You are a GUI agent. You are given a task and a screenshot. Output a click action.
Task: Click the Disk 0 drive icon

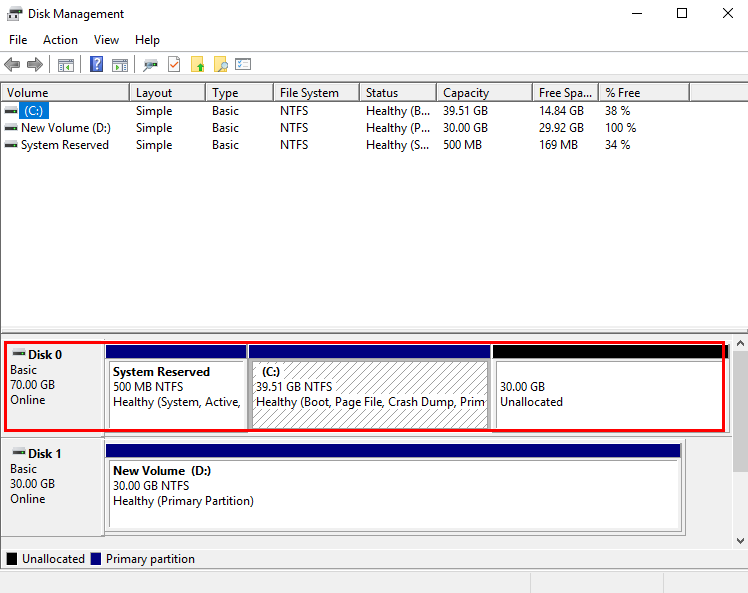coord(19,354)
